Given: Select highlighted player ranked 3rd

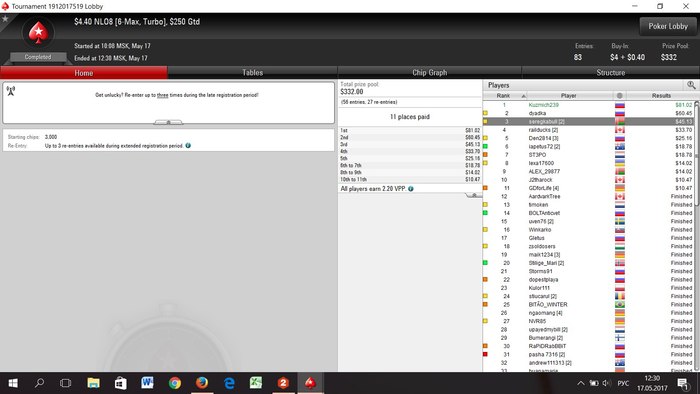Looking at the screenshot, I should [x=588, y=121].
